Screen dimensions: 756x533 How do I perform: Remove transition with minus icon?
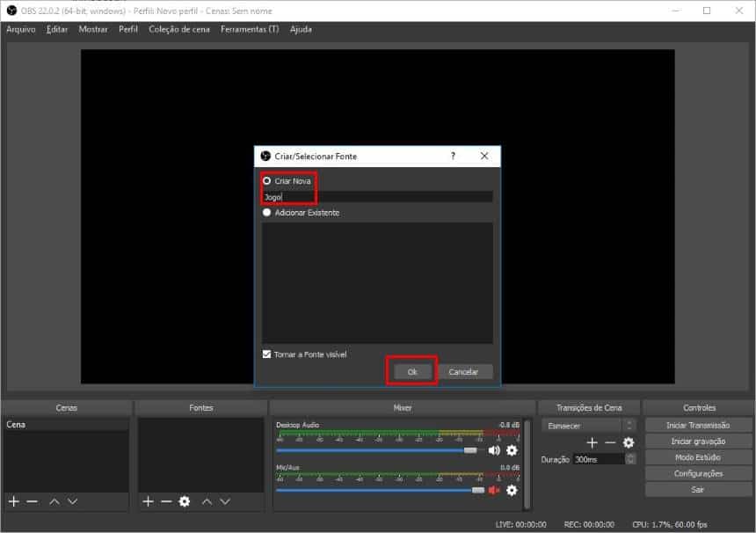click(610, 442)
